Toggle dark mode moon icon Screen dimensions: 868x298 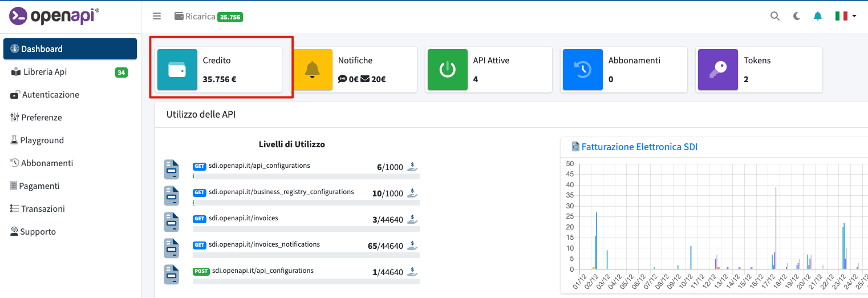[x=797, y=16]
